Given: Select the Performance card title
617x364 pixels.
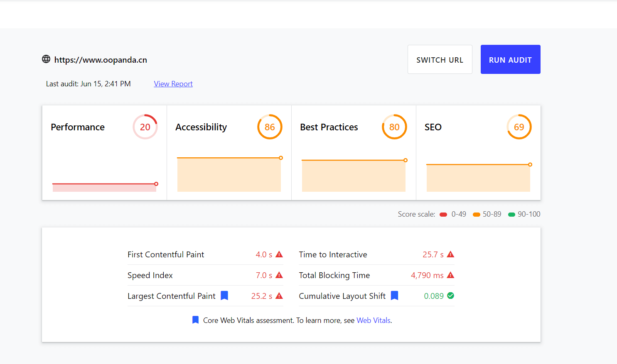Looking at the screenshot, I should (78, 127).
